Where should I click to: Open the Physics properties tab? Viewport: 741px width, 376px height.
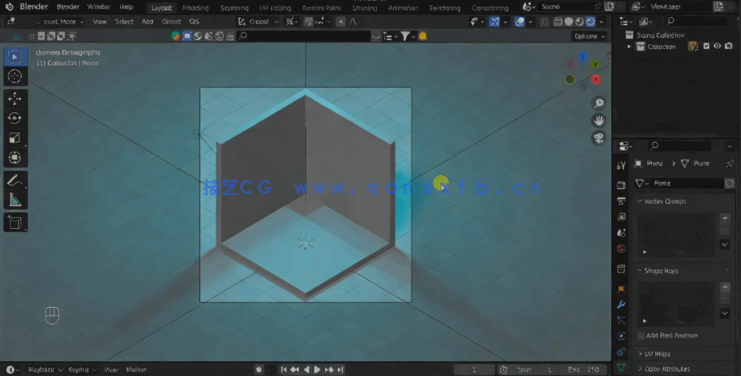click(x=621, y=336)
